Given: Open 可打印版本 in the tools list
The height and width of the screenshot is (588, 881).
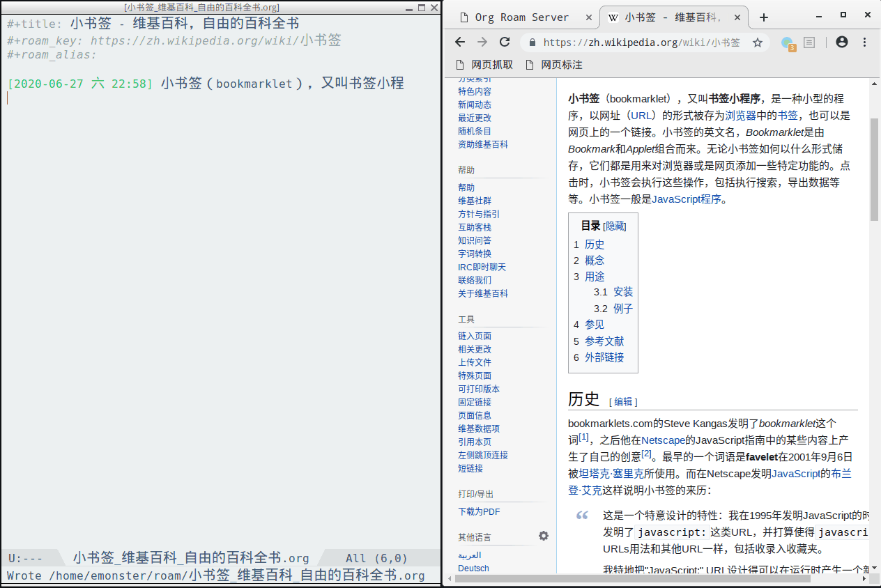Looking at the screenshot, I should pyautogui.click(x=479, y=389).
